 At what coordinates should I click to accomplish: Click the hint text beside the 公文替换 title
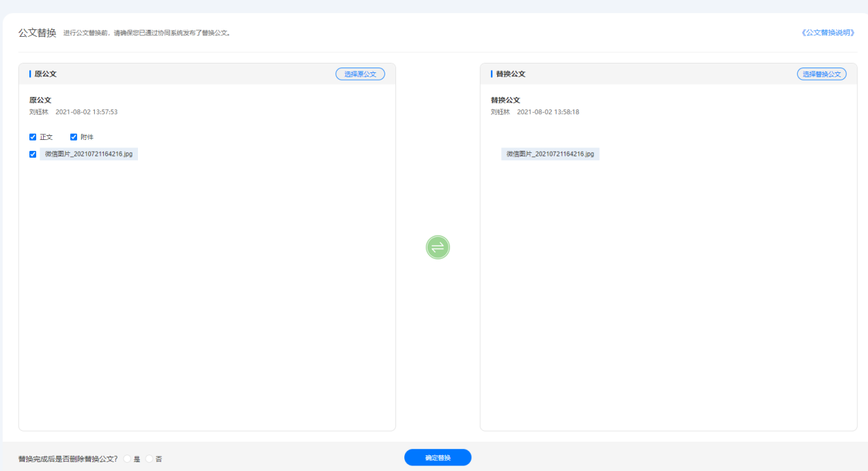(147, 33)
